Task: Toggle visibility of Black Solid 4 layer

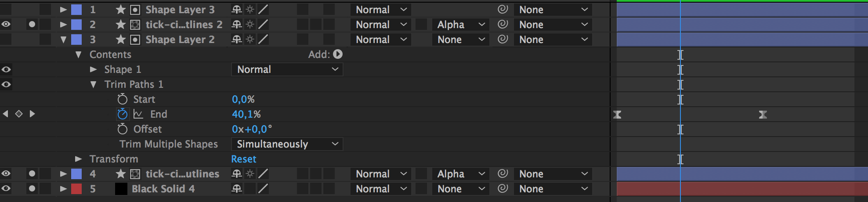Action: coord(6,189)
